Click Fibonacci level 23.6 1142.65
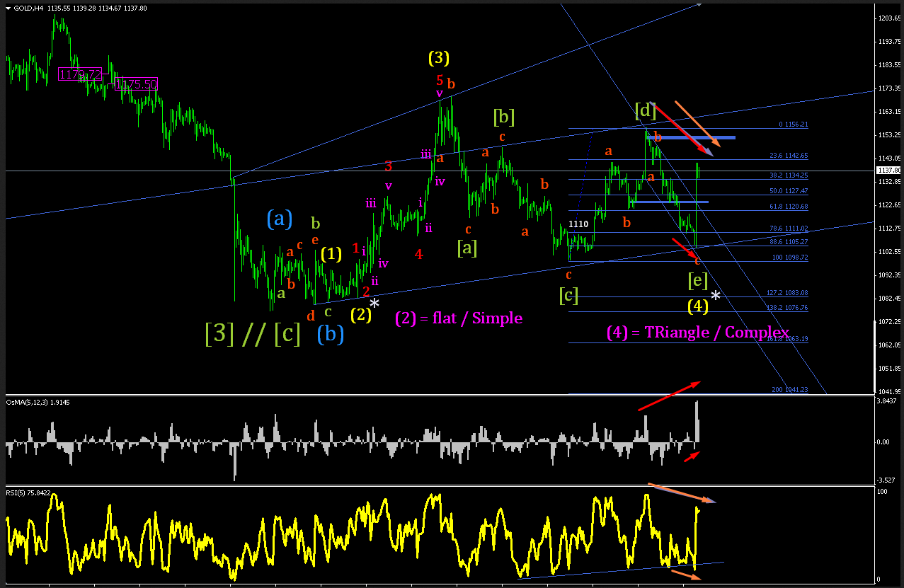This screenshot has height=588, width=904. [789, 156]
